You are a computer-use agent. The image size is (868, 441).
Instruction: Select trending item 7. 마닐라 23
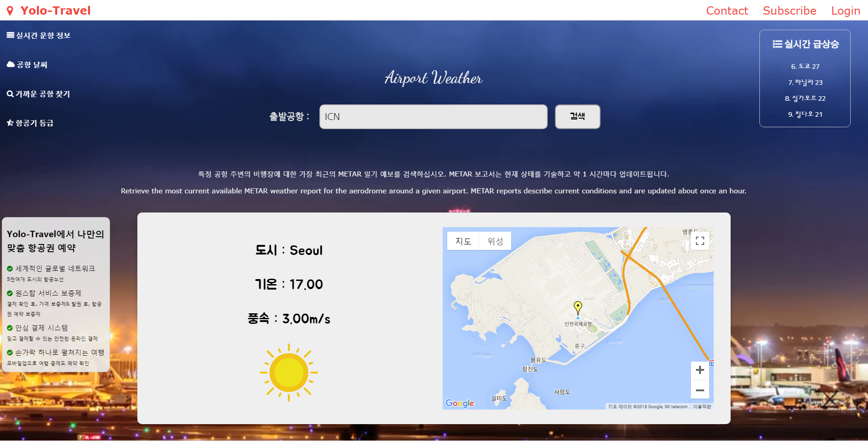pos(805,83)
